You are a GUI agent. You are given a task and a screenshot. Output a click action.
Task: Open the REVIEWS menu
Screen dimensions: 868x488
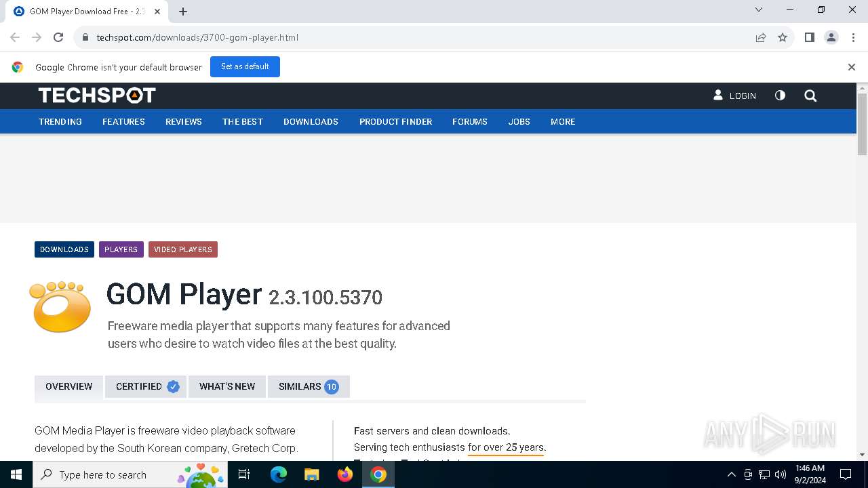184,122
